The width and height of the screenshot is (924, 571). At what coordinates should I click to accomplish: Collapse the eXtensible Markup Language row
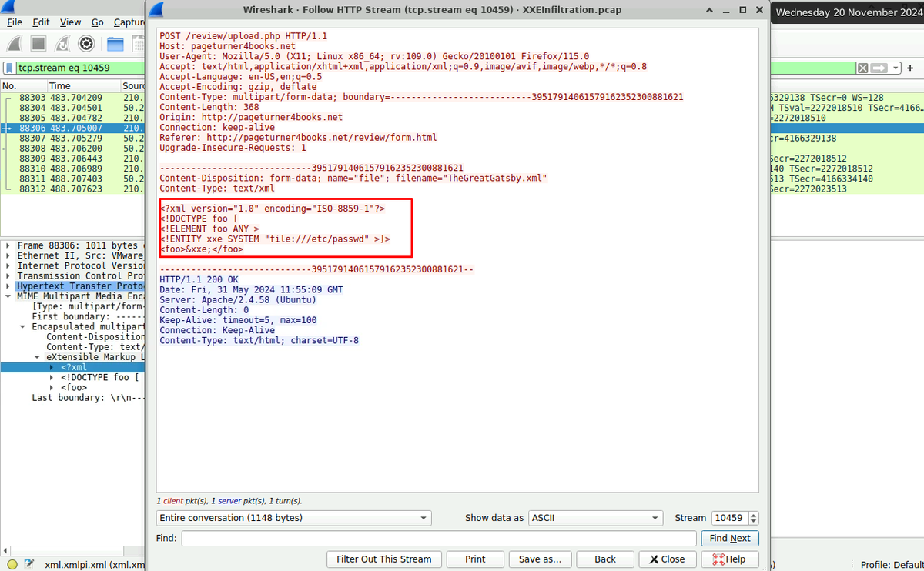(x=38, y=358)
